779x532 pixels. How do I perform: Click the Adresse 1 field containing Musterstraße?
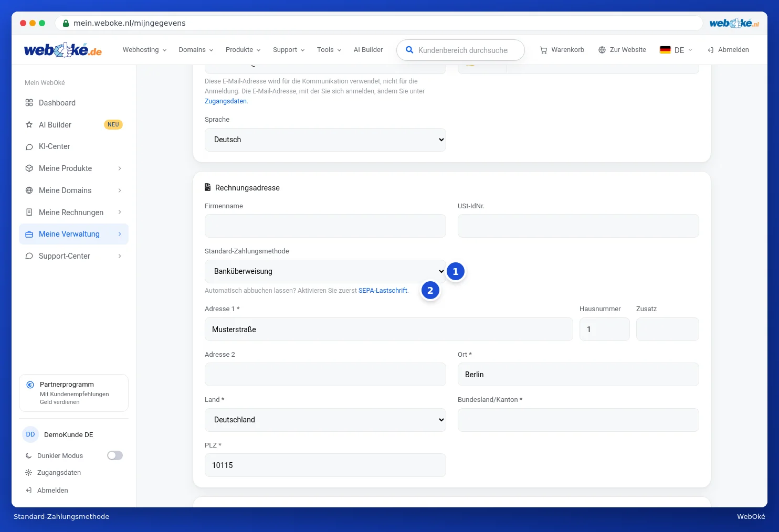389,329
